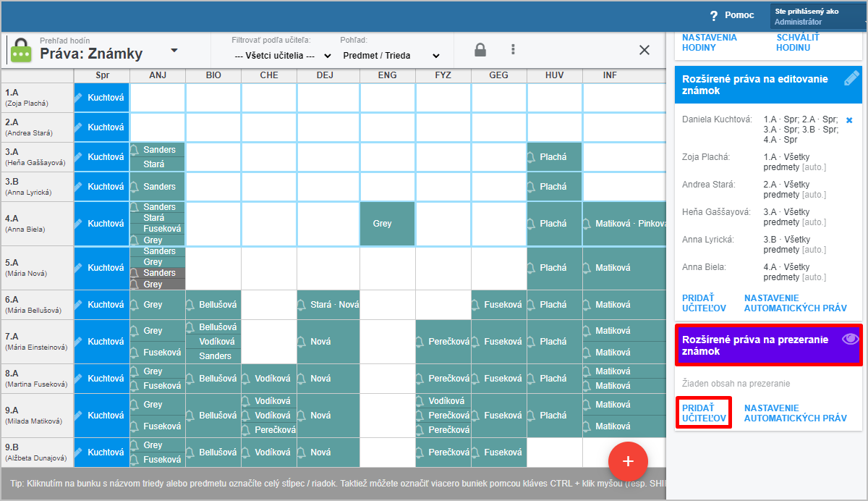Click bell icon in 6.A GEG Fuseková cell
The width and height of the screenshot is (868, 501).
point(476,305)
